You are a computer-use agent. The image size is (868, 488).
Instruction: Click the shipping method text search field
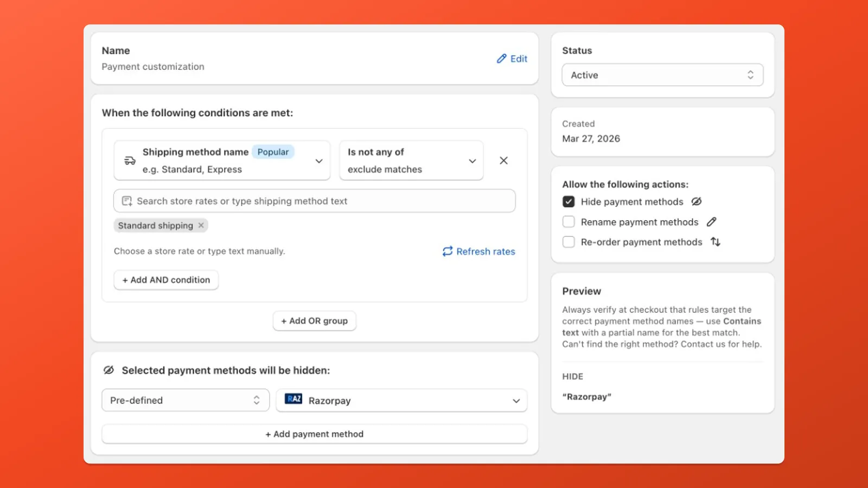315,201
